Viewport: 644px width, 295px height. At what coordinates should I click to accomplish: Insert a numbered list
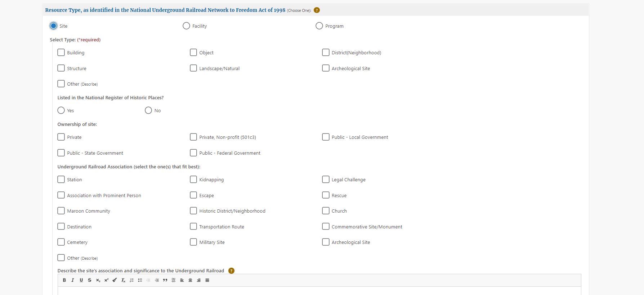[x=131, y=280]
